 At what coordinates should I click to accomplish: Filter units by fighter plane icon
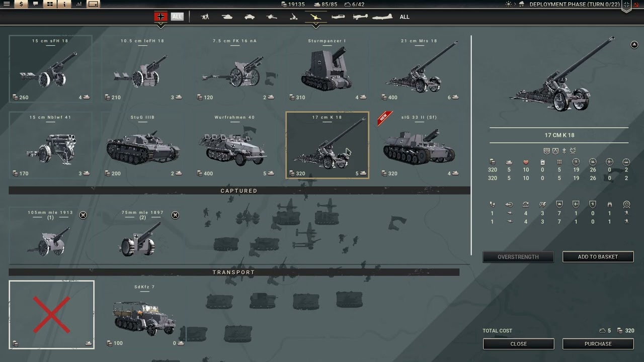click(338, 17)
